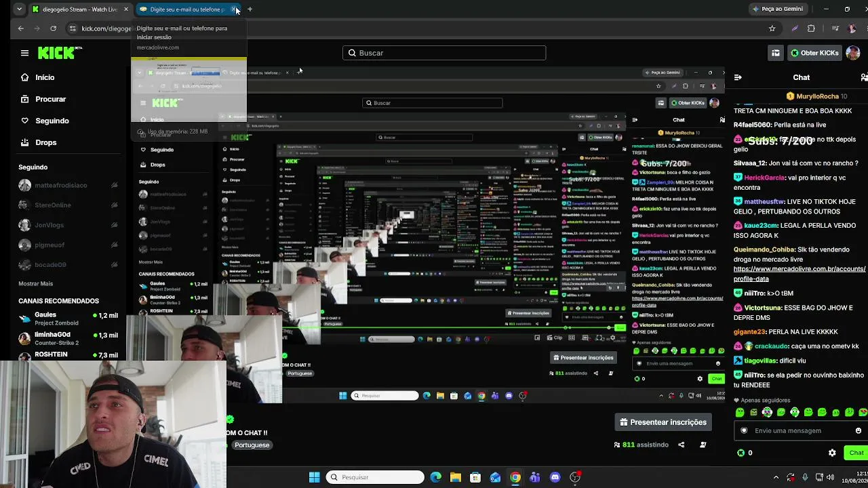Click the Envie uma mensagem chat input
Viewport: 868px width, 488px height.
(801, 430)
